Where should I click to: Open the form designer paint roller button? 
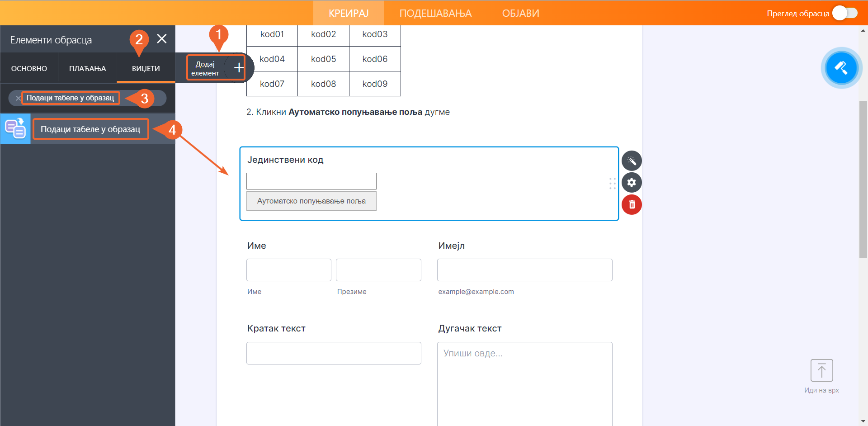click(x=841, y=68)
